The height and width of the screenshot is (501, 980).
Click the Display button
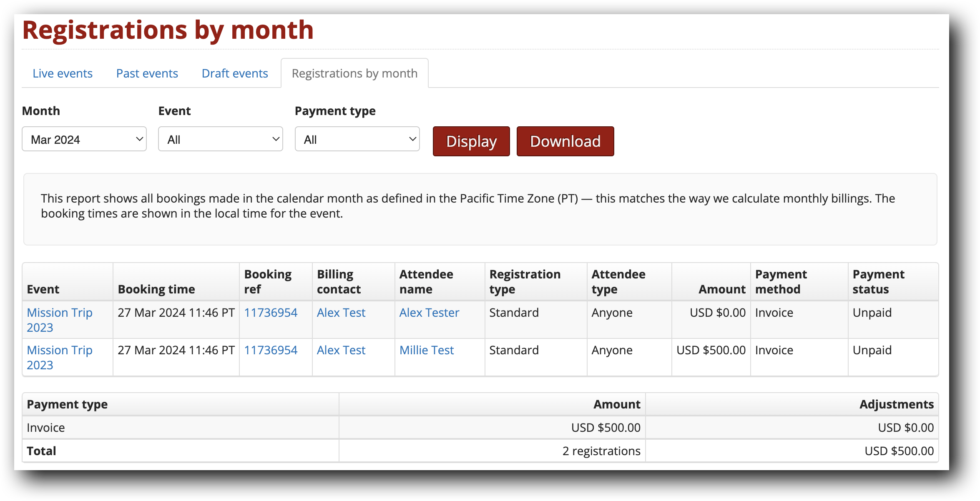point(471,141)
